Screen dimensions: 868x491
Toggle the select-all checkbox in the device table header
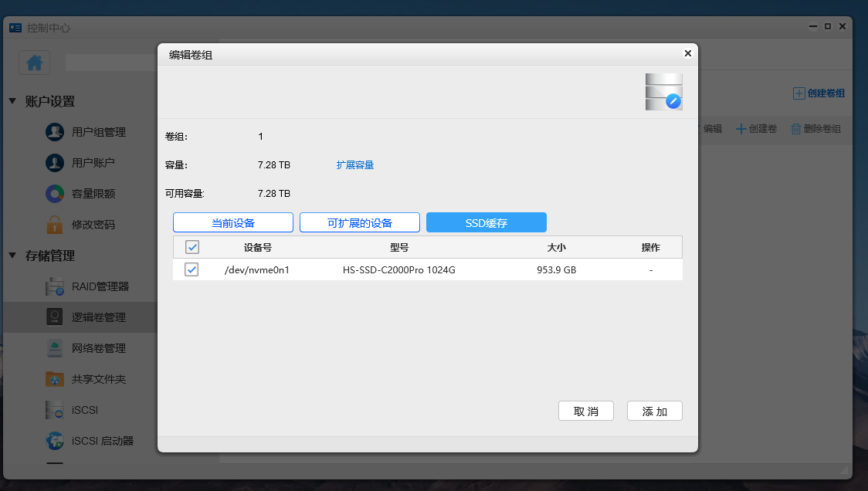(x=192, y=247)
